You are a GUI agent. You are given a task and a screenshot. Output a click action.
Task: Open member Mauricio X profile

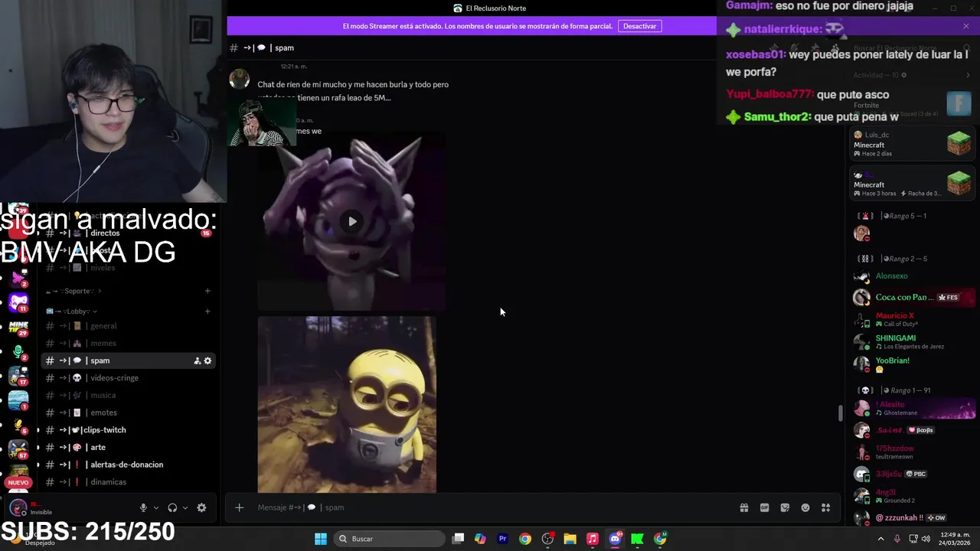tap(911, 319)
